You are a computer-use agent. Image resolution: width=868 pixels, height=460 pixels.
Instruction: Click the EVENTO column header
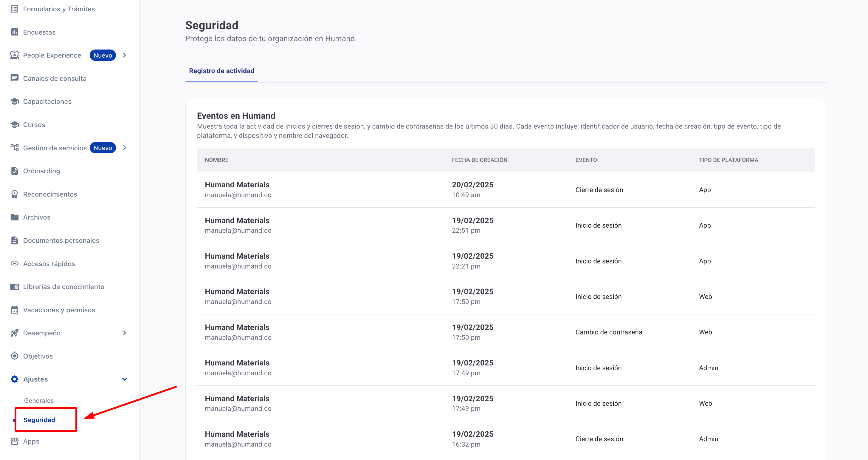(x=586, y=160)
